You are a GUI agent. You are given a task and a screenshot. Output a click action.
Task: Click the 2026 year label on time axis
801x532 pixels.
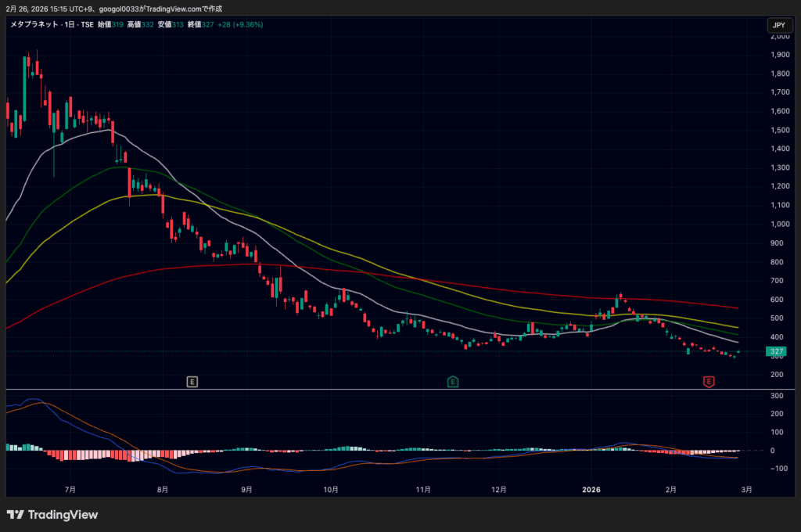tap(591, 490)
